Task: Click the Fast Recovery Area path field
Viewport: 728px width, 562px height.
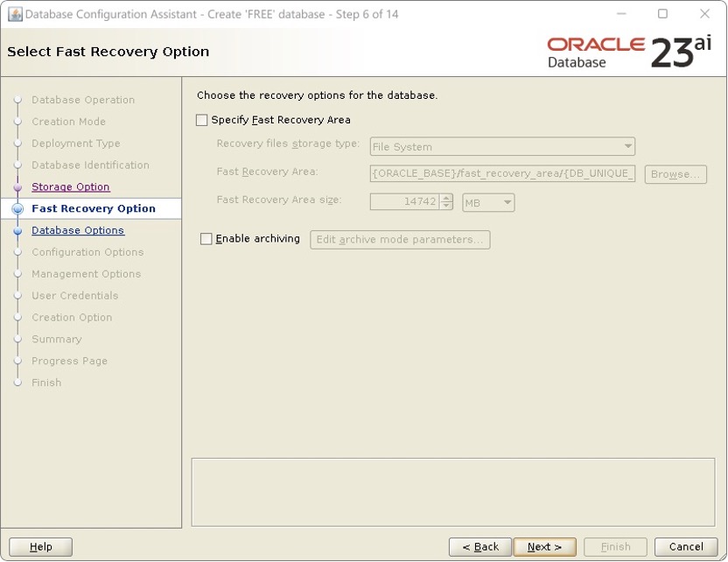Action: point(503,174)
